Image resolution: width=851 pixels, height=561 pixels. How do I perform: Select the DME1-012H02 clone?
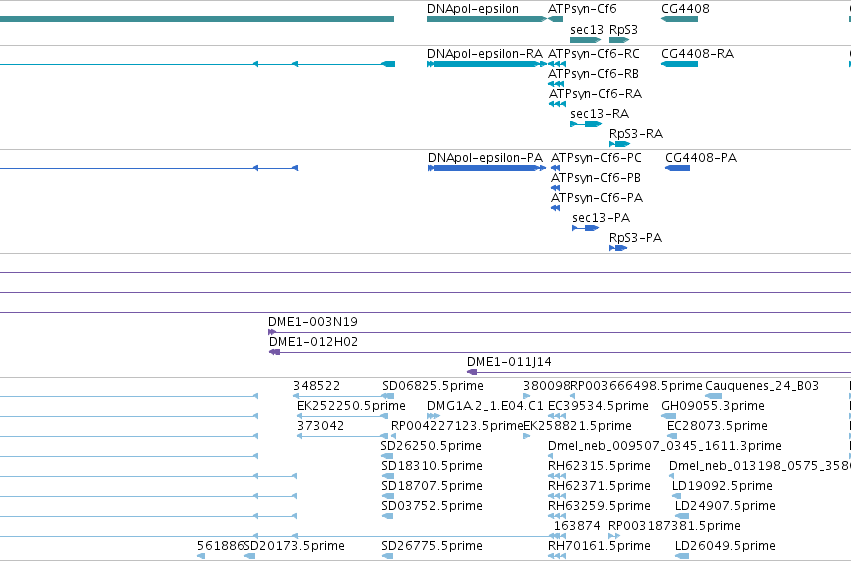(313, 342)
